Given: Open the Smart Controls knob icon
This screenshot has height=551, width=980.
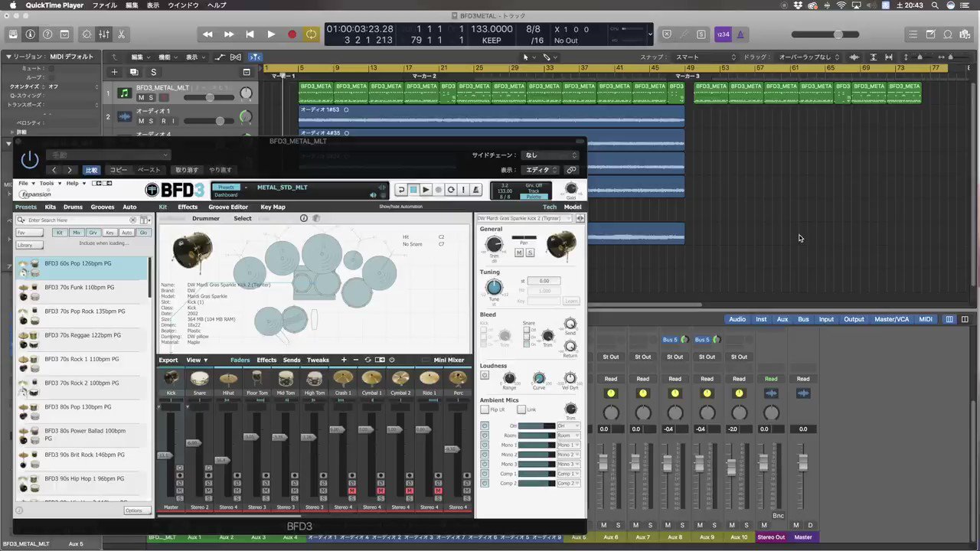Looking at the screenshot, I should click(86, 34).
